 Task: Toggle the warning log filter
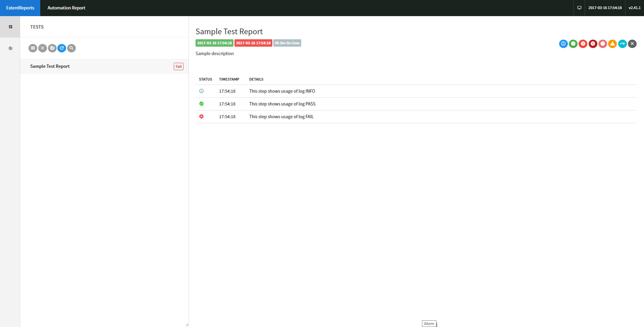click(612, 44)
